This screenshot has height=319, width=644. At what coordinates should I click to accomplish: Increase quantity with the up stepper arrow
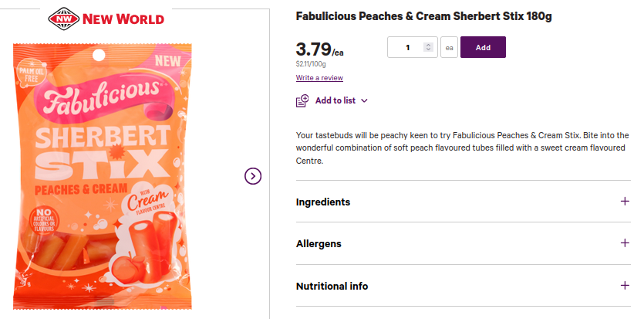429,45
